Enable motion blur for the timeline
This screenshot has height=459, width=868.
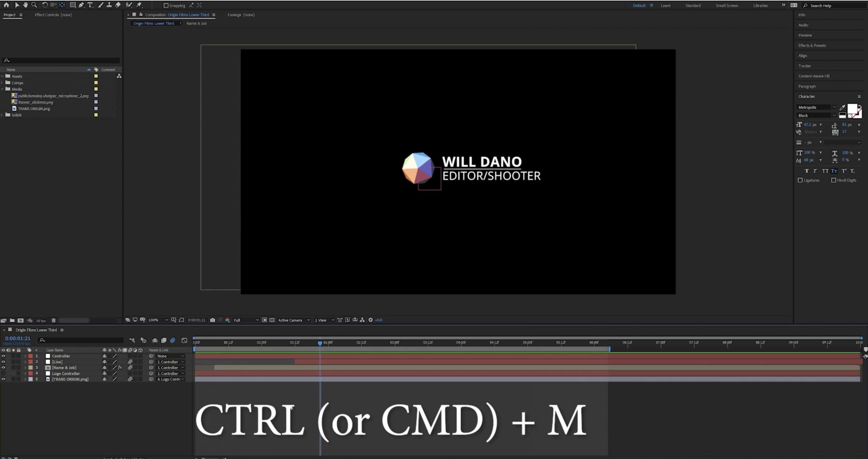point(173,340)
